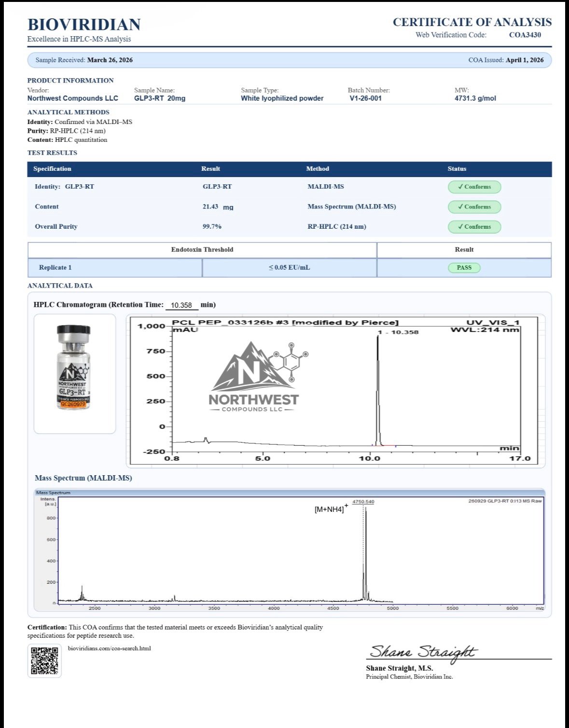Image resolution: width=569 pixels, height=728 pixels.
Task: Click the web verification code COA3430
Action: click(525, 35)
